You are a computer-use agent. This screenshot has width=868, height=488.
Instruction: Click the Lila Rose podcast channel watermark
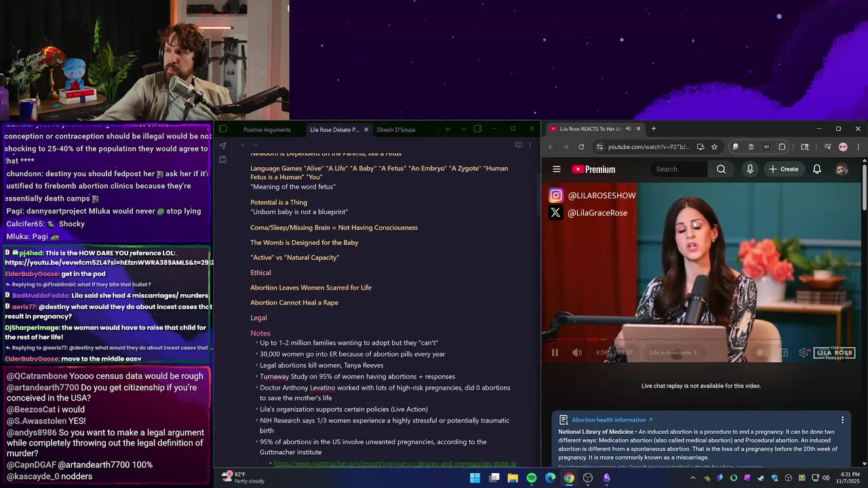point(834,353)
